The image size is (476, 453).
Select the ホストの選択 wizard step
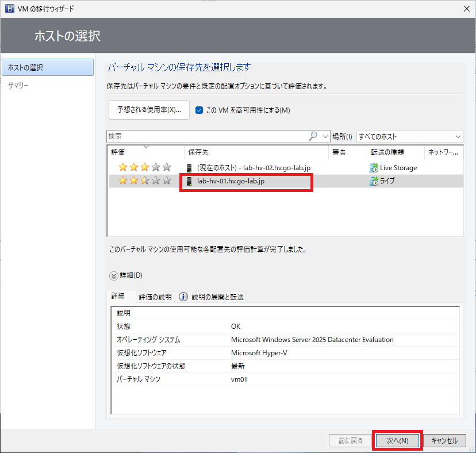coord(48,67)
